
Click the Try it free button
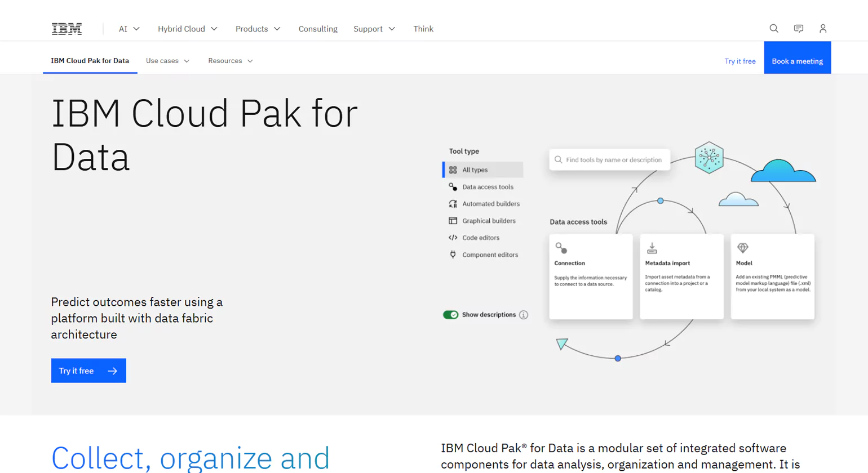point(88,371)
